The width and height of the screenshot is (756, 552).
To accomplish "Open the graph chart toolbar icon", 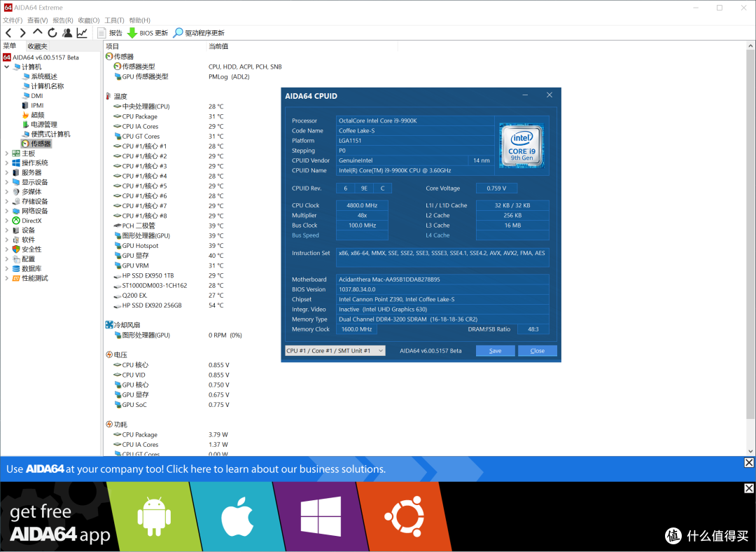I will (82, 33).
